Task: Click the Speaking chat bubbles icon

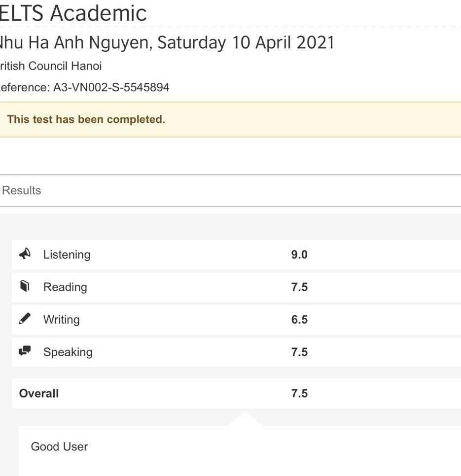Action: pos(25,351)
